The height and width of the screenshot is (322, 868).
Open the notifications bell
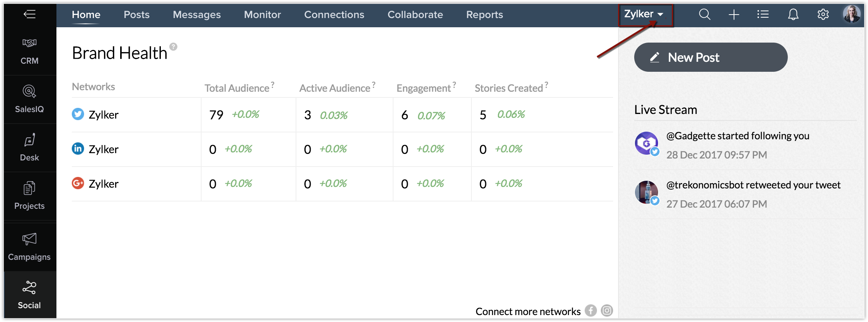(793, 15)
